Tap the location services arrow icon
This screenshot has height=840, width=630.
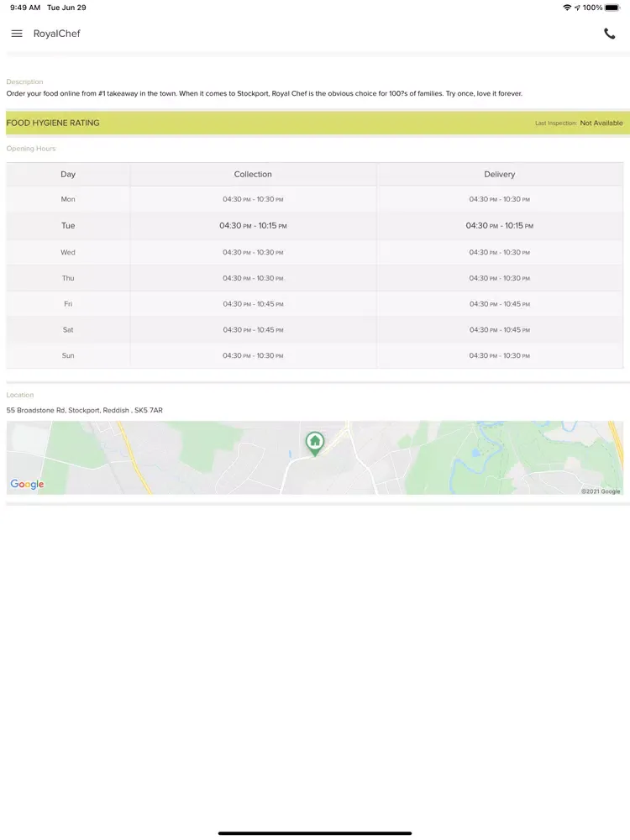point(577,8)
